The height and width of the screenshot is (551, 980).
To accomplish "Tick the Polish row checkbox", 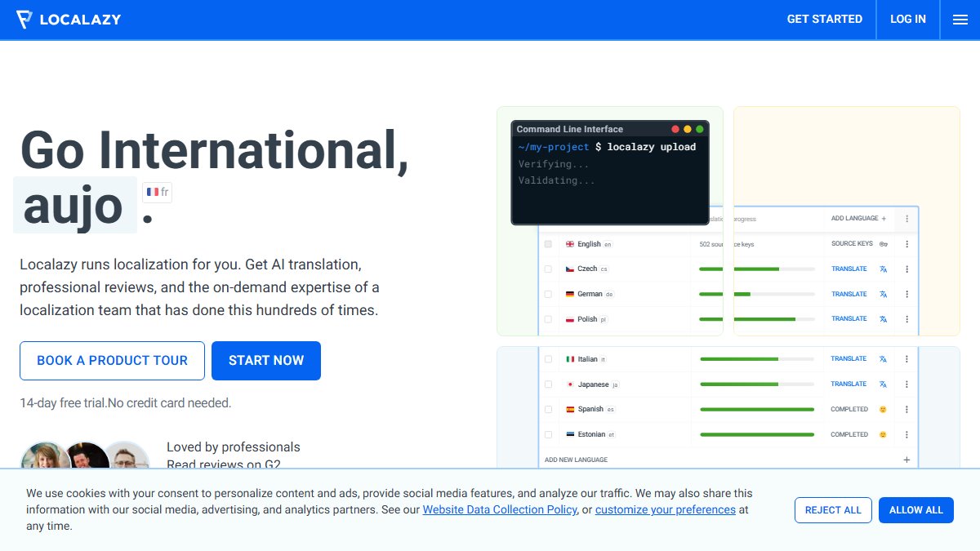I will pyautogui.click(x=548, y=319).
